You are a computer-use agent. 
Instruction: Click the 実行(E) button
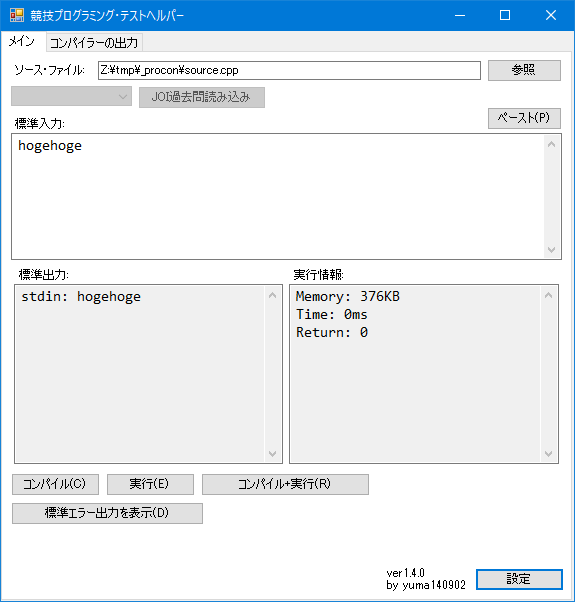[150, 484]
